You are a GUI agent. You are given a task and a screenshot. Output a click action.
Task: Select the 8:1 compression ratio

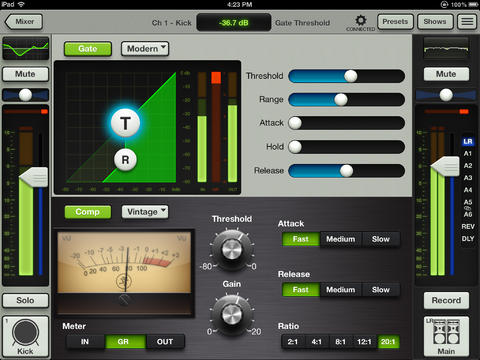point(340,342)
